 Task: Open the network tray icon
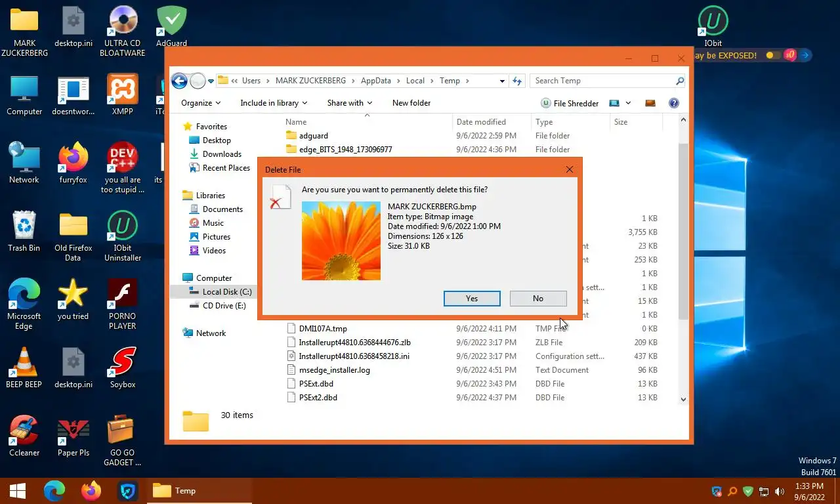[763, 491]
